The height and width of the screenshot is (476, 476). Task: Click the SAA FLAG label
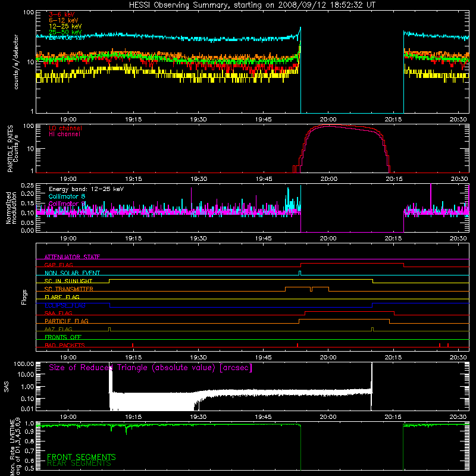pyautogui.click(x=58, y=313)
